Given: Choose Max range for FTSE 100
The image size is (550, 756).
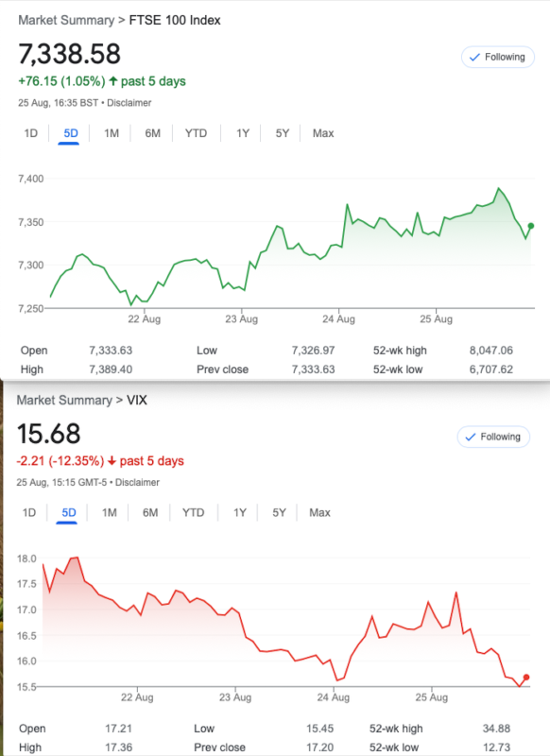Looking at the screenshot, I should (323, 133).
